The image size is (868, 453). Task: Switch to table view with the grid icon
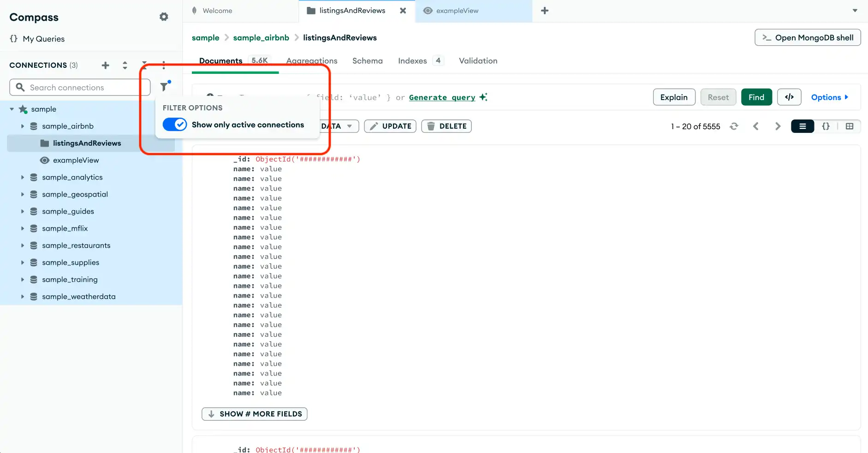pos(850,126)
